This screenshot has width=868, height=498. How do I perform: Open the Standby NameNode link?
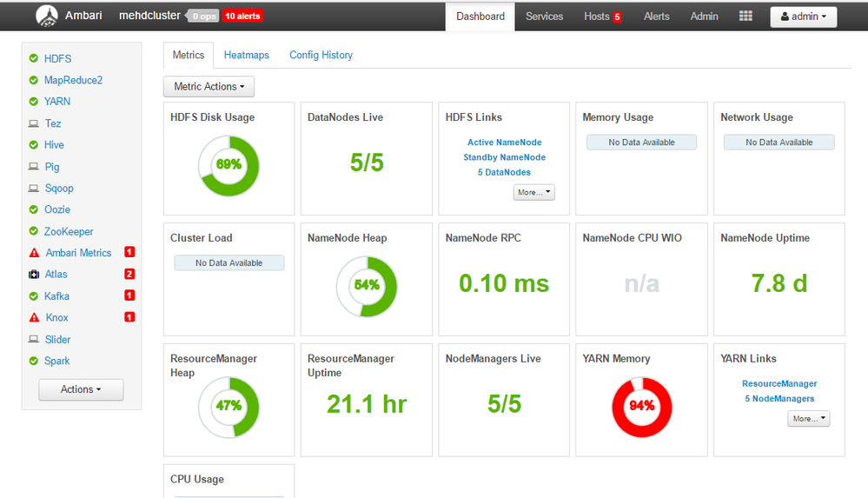pyautogui.click(x=504, y=157)
